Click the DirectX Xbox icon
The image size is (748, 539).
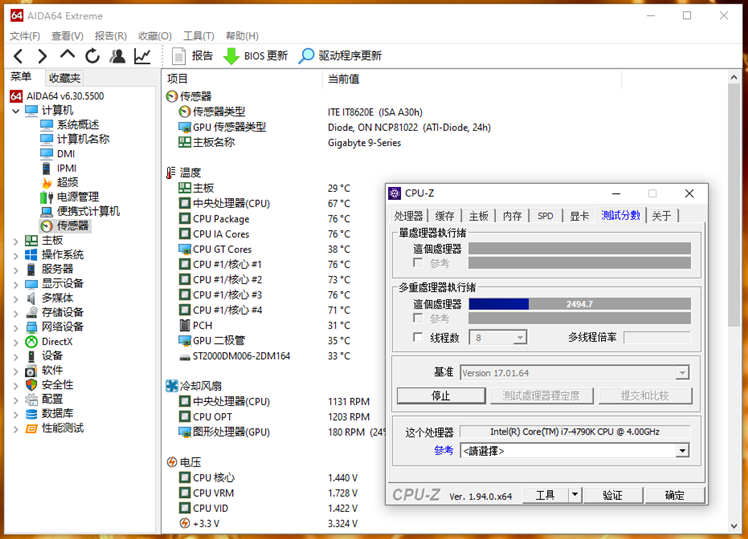click(31, 342)
